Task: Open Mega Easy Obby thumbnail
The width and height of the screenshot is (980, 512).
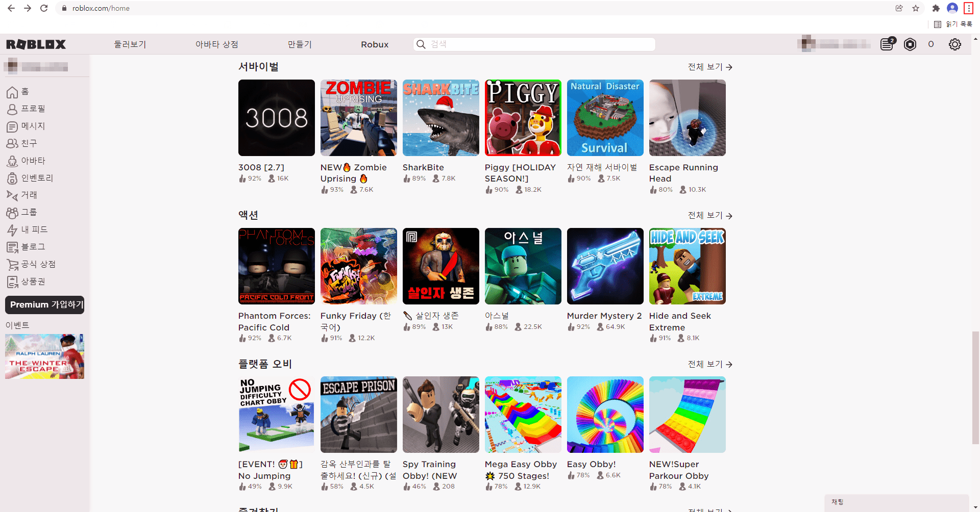Action: 523,415
